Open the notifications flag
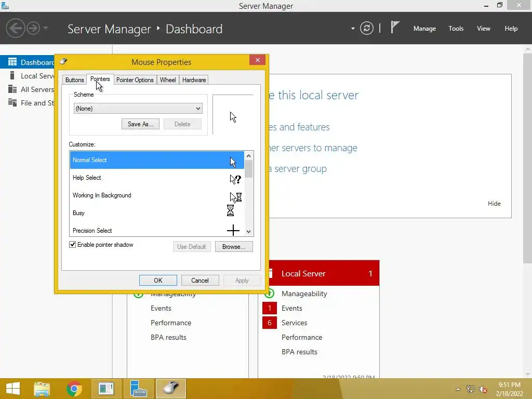Screen dimensions: 532x399 click(395, 28)
